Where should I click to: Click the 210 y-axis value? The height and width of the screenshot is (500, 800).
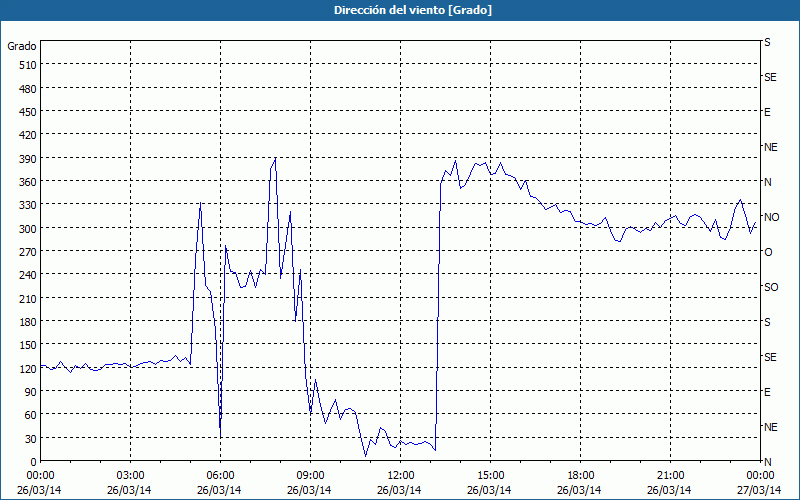coord(29,298)
